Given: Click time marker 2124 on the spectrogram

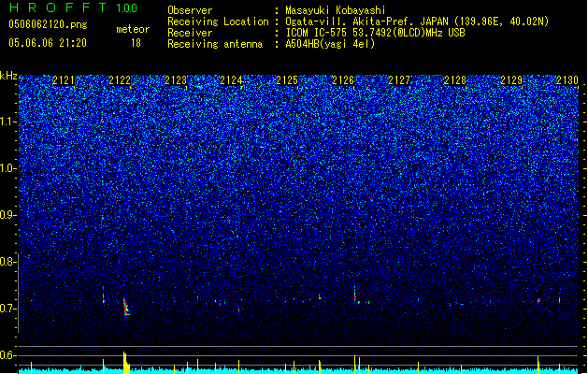Looking at the screenshot, I should click(232, 80).
